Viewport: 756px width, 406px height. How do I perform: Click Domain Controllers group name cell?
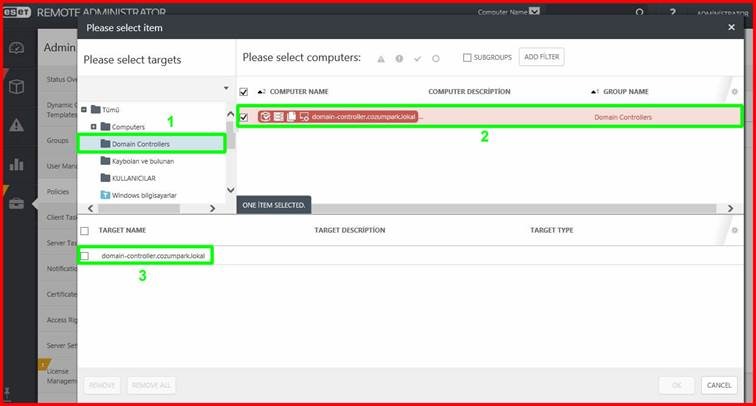click(623, 117)
